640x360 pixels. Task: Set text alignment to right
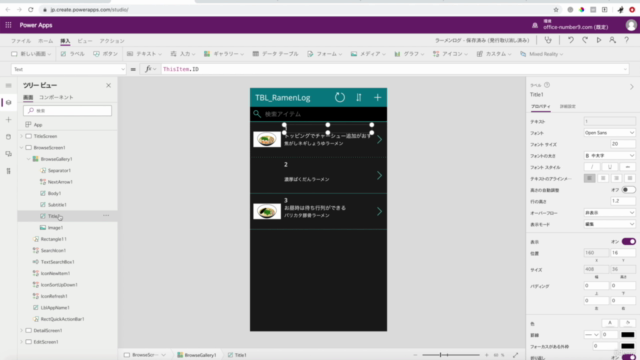(616, 178)
